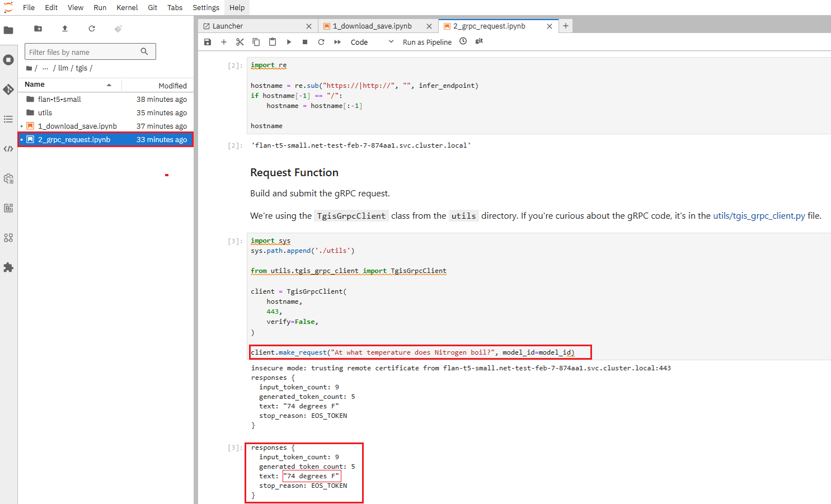Sort files by the Name column header

[35, 84]
